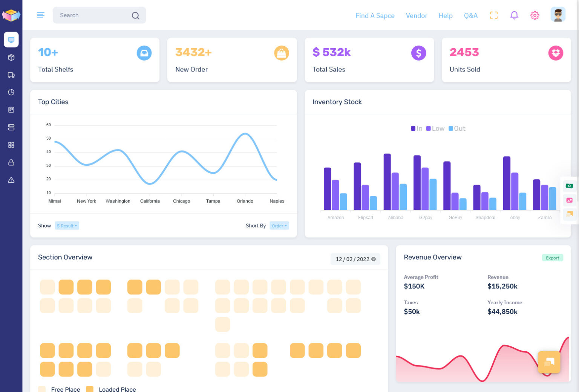Click the pink image icon on right edge
The image size is (579, 392).
[569, 200]
